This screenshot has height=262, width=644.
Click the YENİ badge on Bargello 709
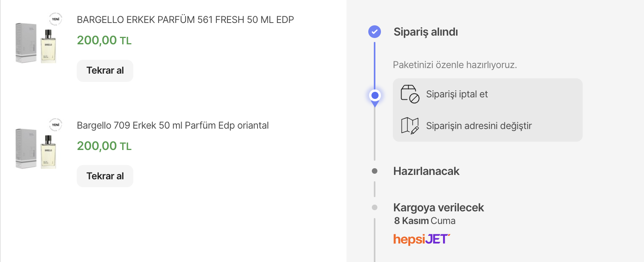56,125
